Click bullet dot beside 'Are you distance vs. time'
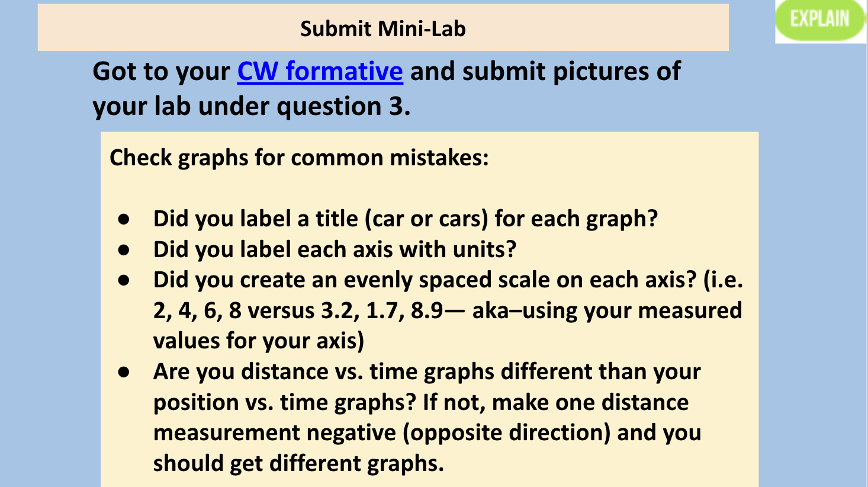Image resolution: width=868 pixels, height=487 pixels. click(124, 372)
